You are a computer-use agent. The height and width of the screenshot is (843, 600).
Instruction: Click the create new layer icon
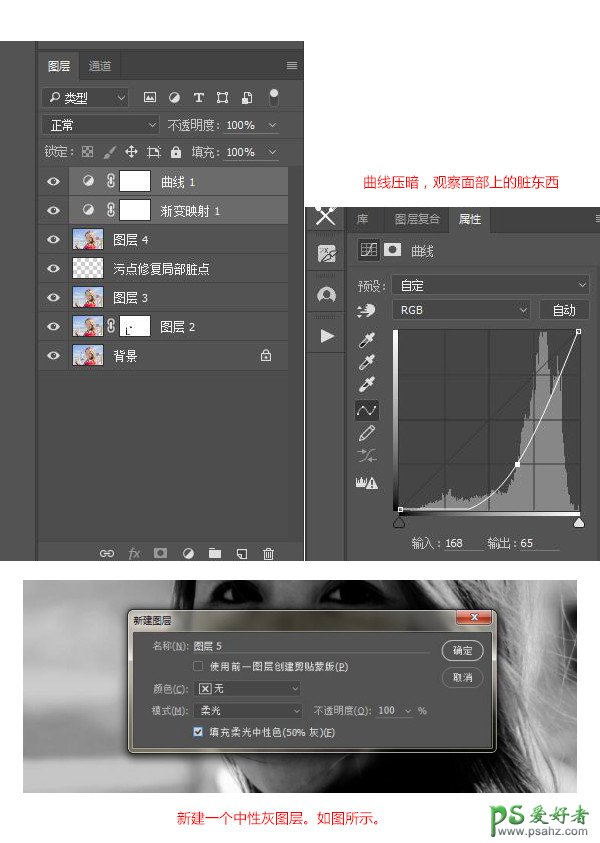coord(241,553)
